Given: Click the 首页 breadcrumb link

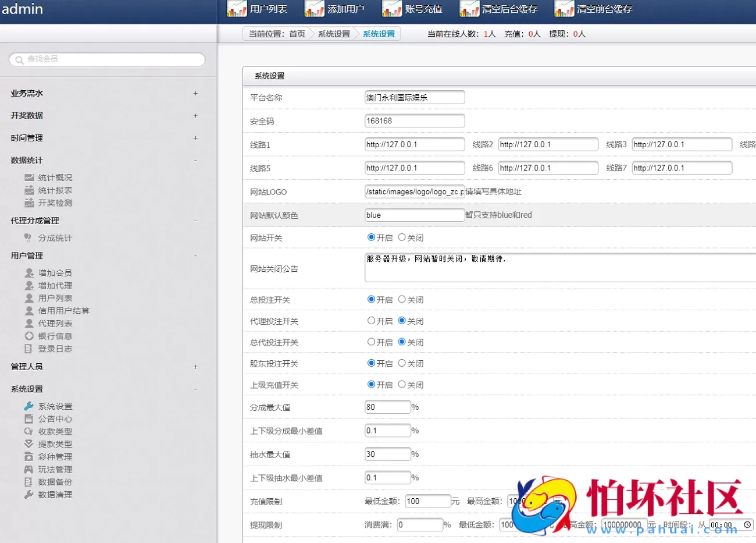Looking at the screenshot, I should tap(297, 34).
